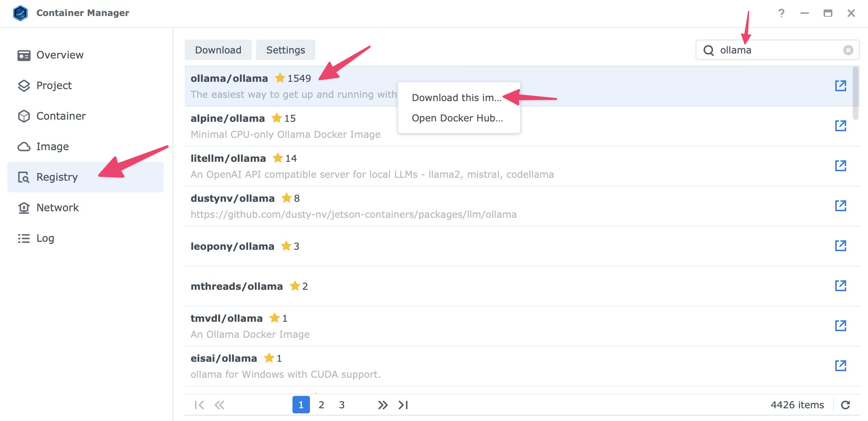Open the help question mark
The width and height of the screenshot is (868, 421).
click(781, 13)
